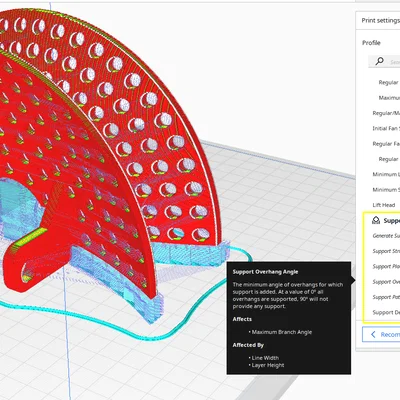Select the Support Pattern setting
This screenshot has width=400, height=400.
386,297
